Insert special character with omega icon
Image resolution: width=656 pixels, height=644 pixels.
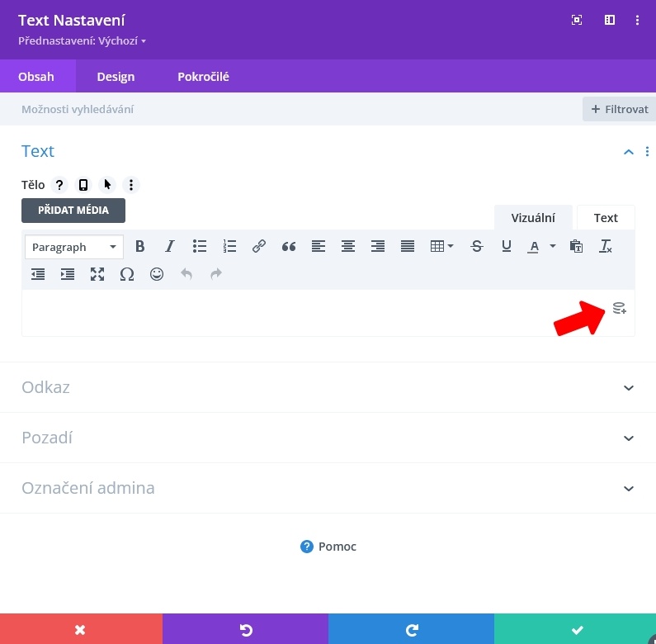[x=127, y=274]
